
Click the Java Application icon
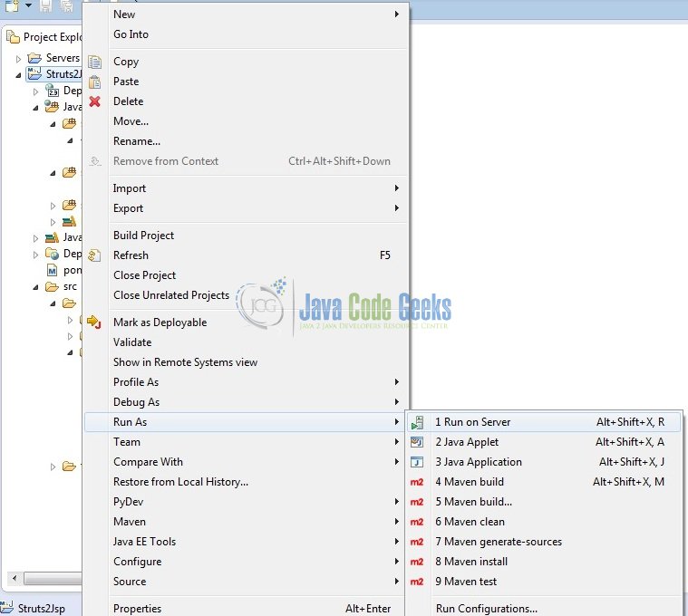[417, 462]
